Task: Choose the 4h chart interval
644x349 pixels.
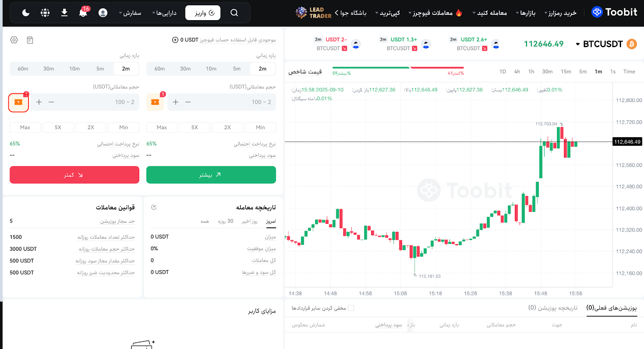Action: coord(517,72)
